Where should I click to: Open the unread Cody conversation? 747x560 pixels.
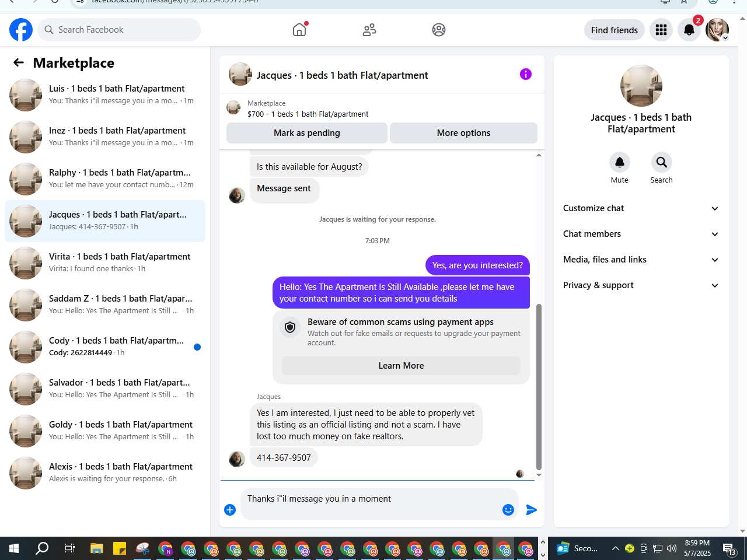105,347
